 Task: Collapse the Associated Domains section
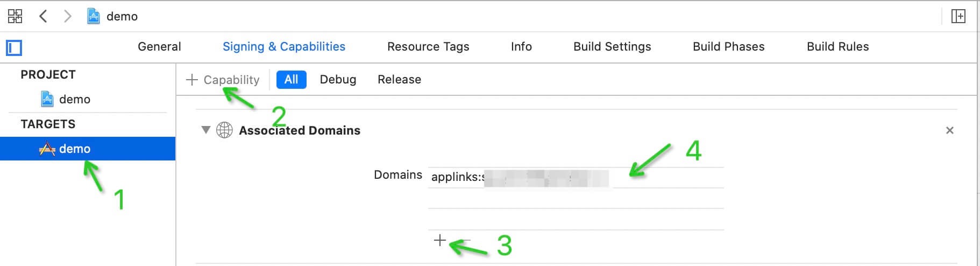(205, 130)
